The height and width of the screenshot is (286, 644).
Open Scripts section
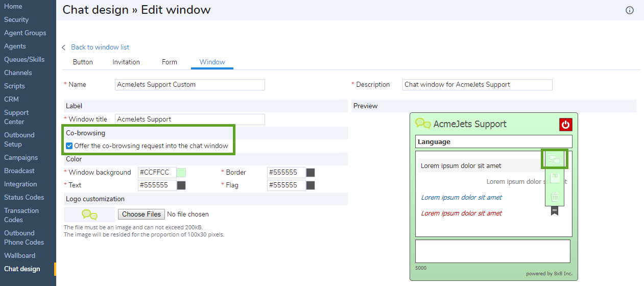(14, 86)
